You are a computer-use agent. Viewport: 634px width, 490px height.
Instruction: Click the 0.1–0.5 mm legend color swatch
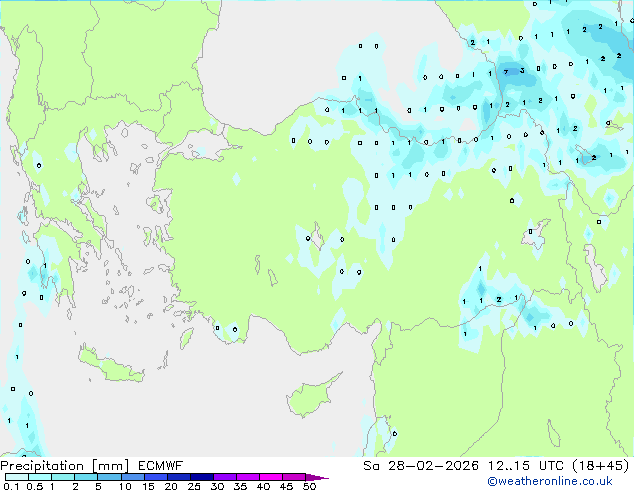coord(17,477)
